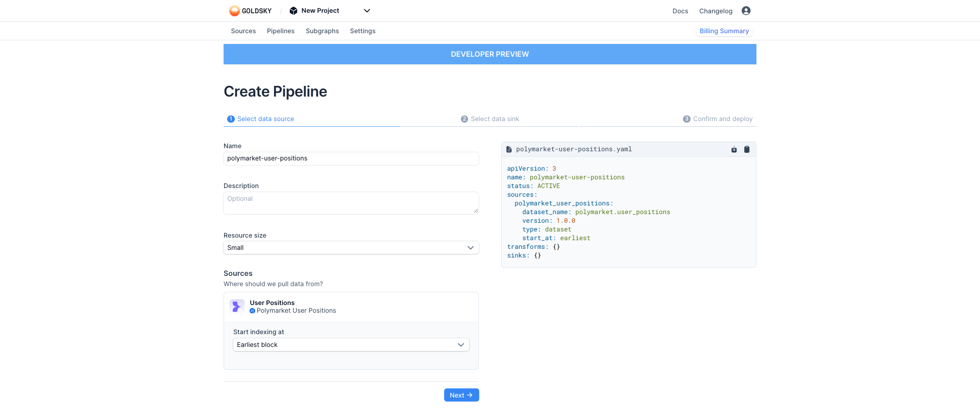Click the 'Polymarket User Positions' subtitle
980x420 pixels.
(x=296, y=311)
